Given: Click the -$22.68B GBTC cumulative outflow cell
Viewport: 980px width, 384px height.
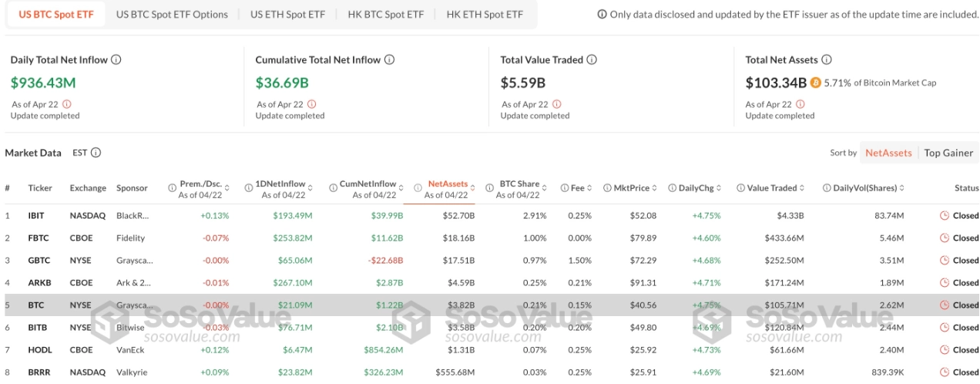Looking at the screenshot, I should [x=385, y=261].
